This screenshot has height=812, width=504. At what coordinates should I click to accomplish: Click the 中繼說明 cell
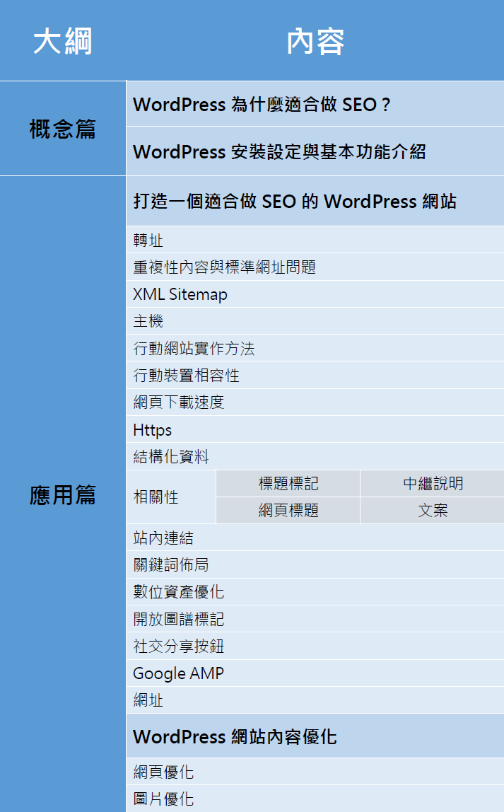click(x=433, y=484)
